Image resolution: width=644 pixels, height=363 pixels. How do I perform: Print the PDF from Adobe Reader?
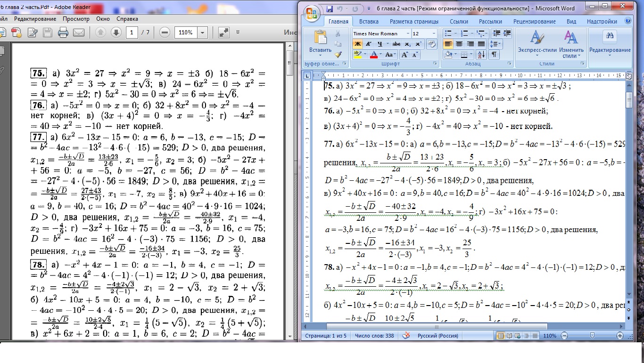tap(63, 32)
